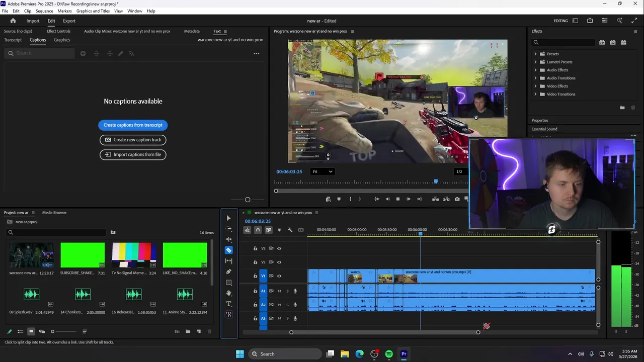Click Program monitor scrub bar playhead
This screenshot has height=362, width=644.
(x=436, y=182)
